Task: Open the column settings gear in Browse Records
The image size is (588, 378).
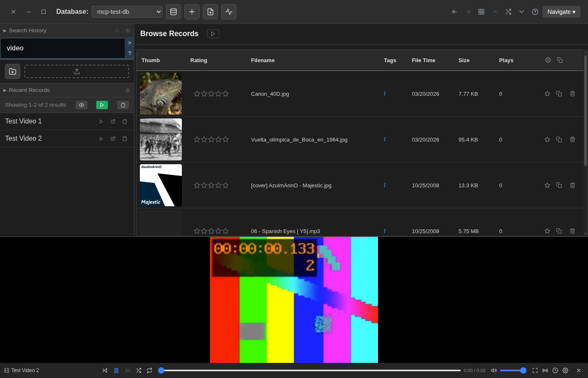Action: 548,60
